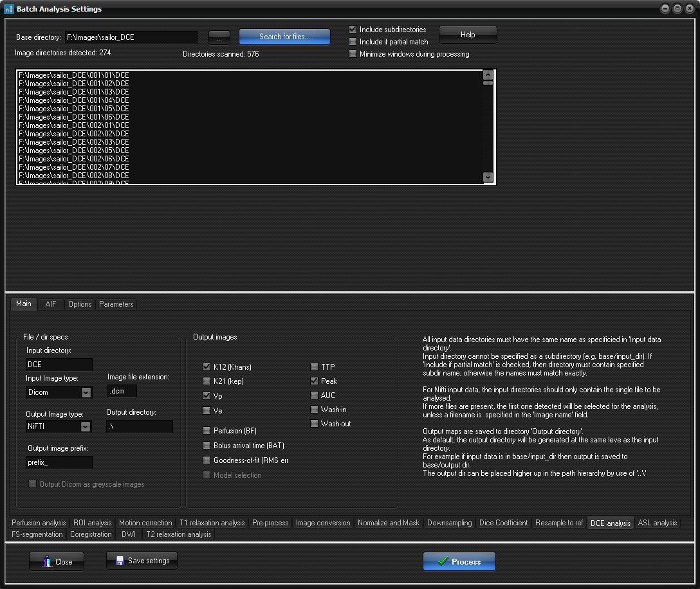Uncheck Include subdirectories option

(353, 30)
